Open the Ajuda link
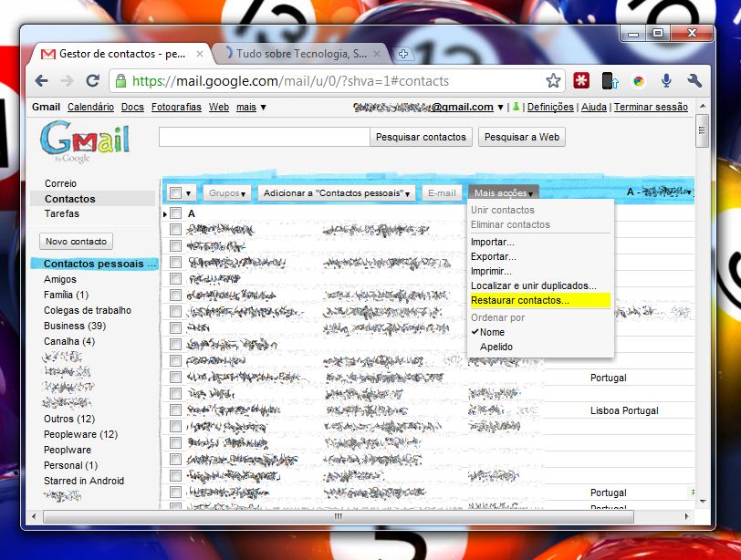Image resolution: width=741 pixels, height=560 pixels. [593, 108]
